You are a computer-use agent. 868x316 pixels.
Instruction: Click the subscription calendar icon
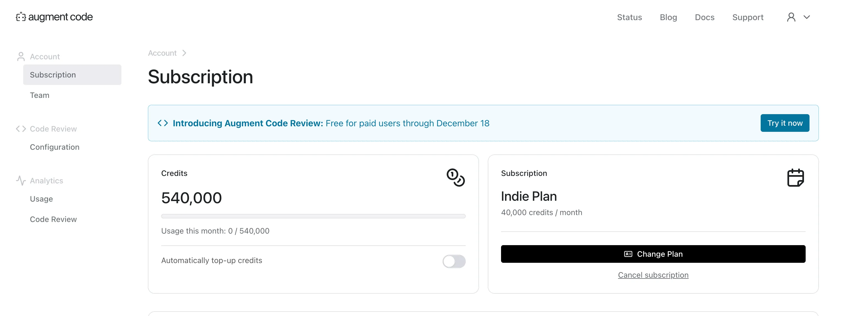pyautogui.click(x=795, y=178)
